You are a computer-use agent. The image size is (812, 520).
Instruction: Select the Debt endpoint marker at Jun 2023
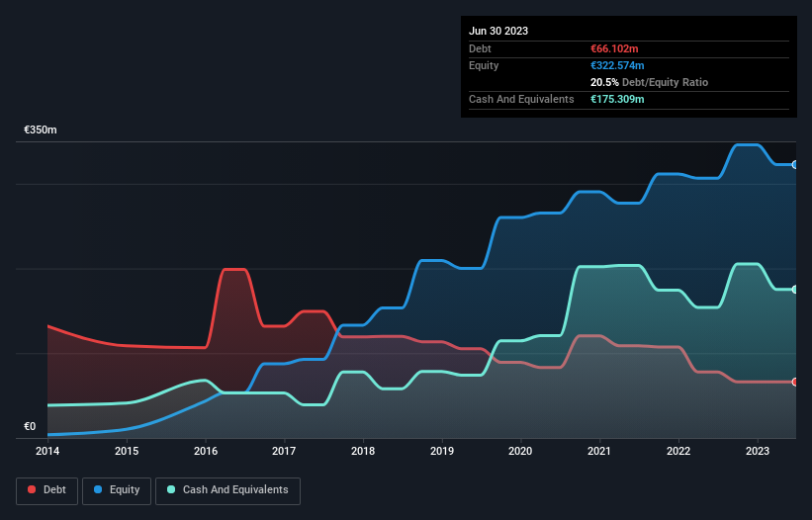795,382
